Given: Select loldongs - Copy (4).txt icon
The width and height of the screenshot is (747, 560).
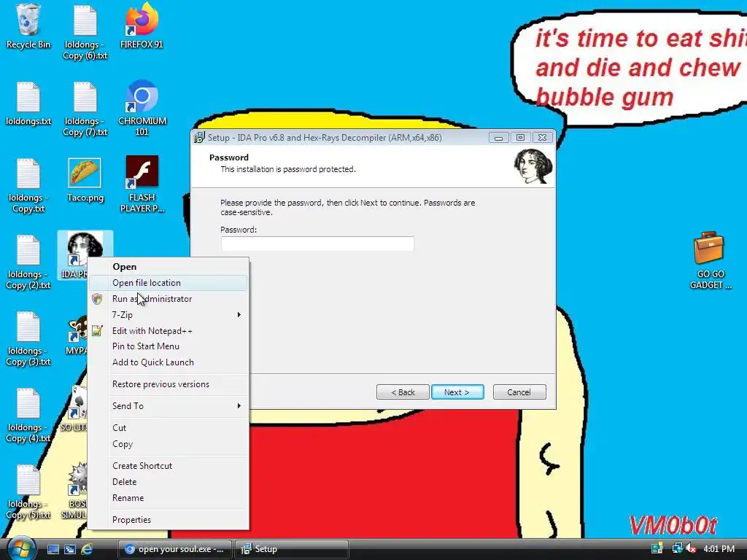Looking at the screenshot, I should pyautogui.click(x=28, y=415).
